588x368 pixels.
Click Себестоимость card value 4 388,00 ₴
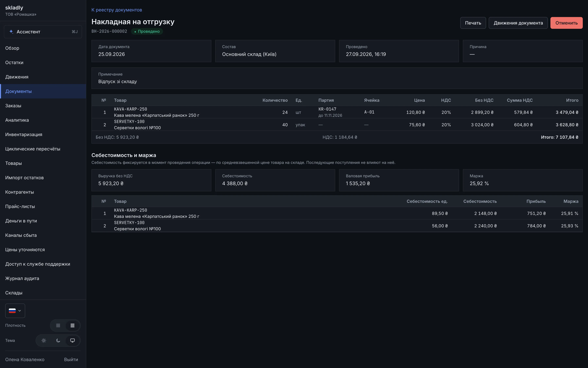tap(235, 183)
